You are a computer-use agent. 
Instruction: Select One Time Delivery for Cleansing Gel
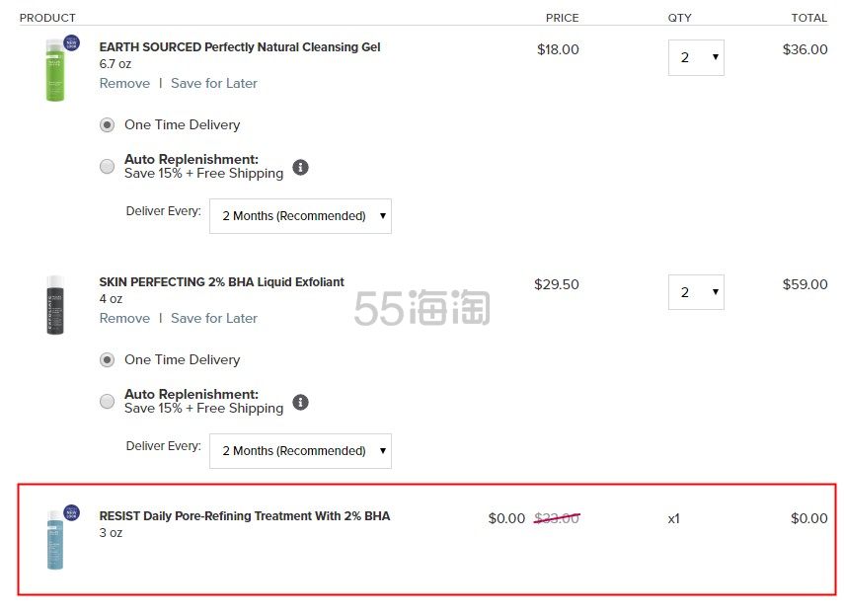pos(108,125)
